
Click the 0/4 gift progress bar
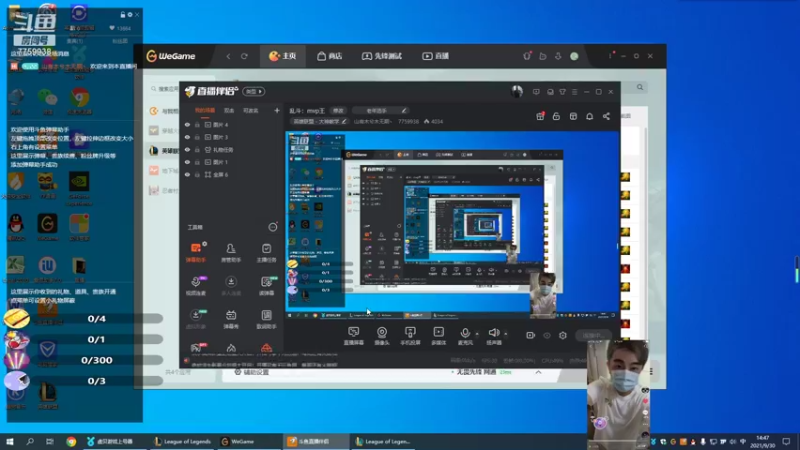[x=96, y=319]
